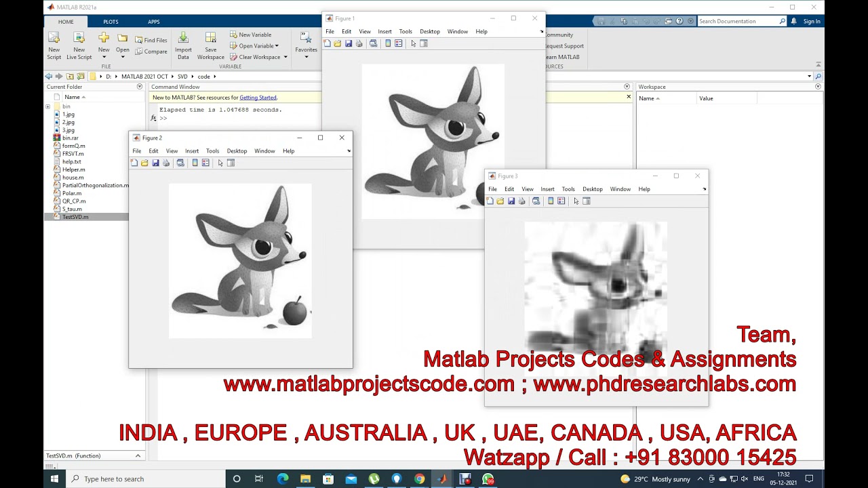Open Current Folder panel actions menu
The height and width of the screenshot is (488, 868).
(140, 87)
